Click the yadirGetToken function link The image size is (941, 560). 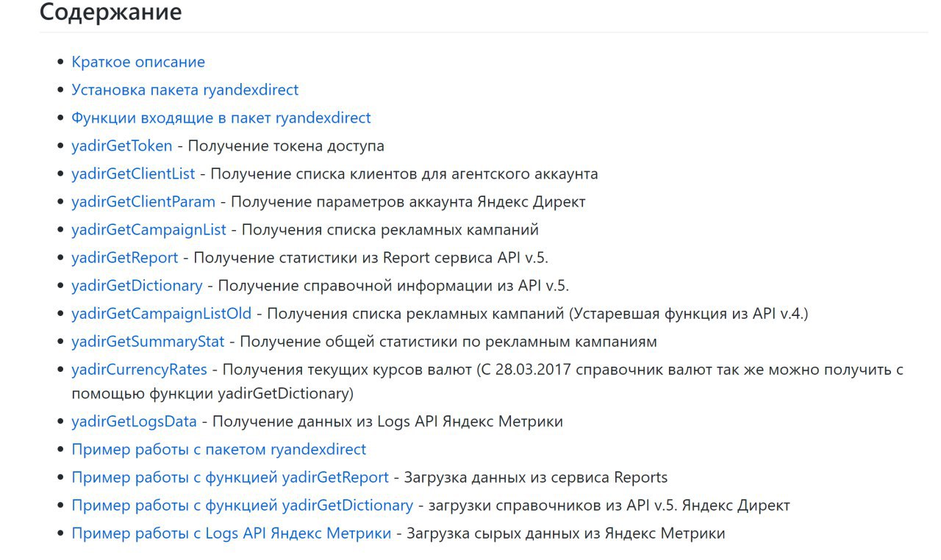click(122, 146)
